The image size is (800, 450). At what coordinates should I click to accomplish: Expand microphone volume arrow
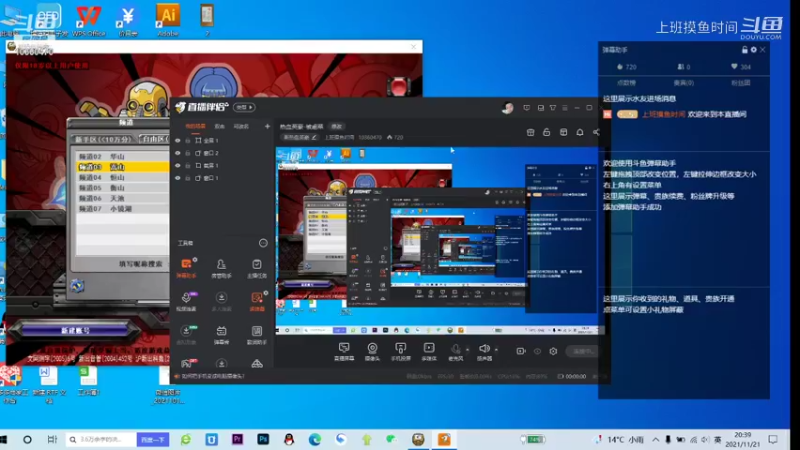pos(467,350)
